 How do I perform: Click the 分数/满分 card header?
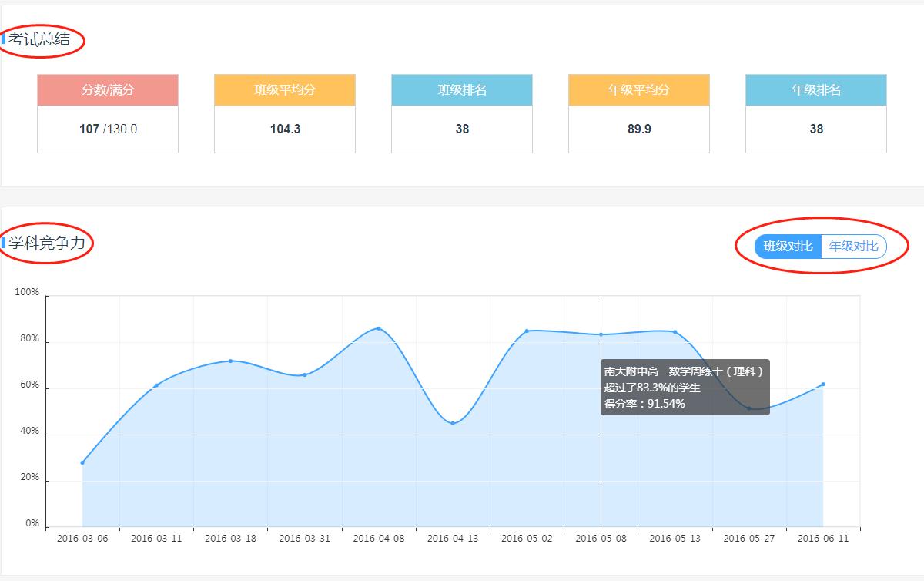point(108,90)
